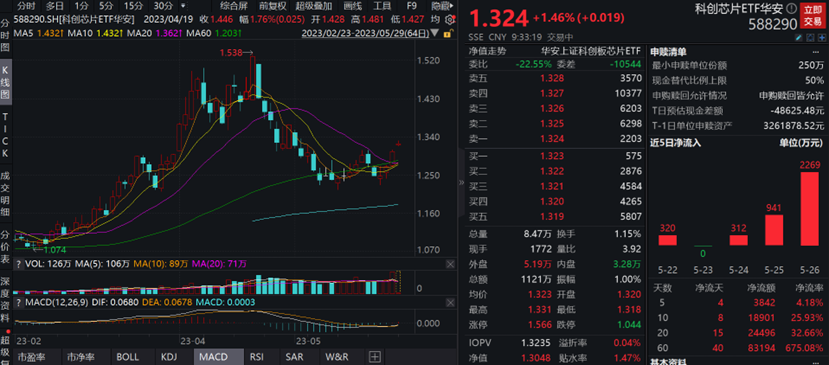The image size is (829, 365).
Task: Open the 成交明细 sidebar view
Action: [5, 195]
